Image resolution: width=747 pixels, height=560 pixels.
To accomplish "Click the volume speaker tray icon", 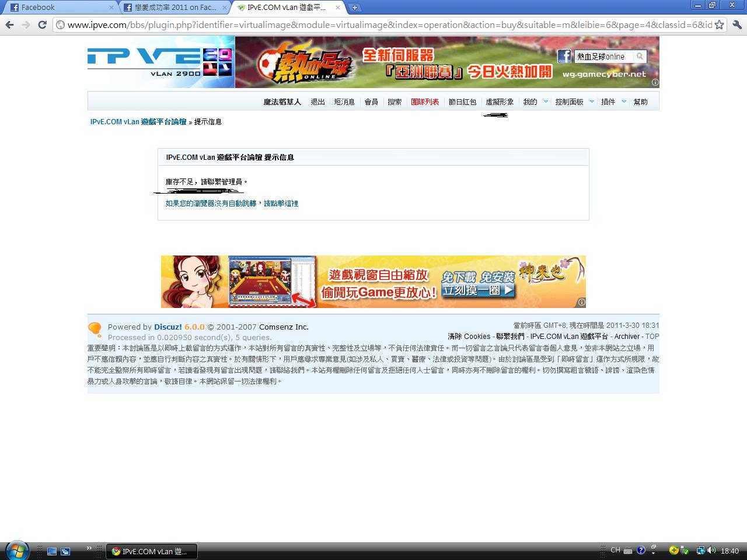I will pyautogui.click(x=711, y=550).
